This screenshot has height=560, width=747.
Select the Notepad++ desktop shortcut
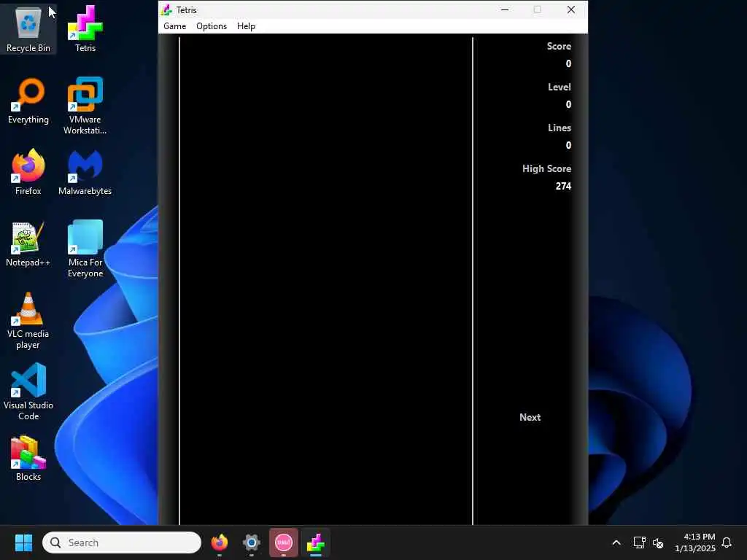pyautogui.click(x=28, y=244)
